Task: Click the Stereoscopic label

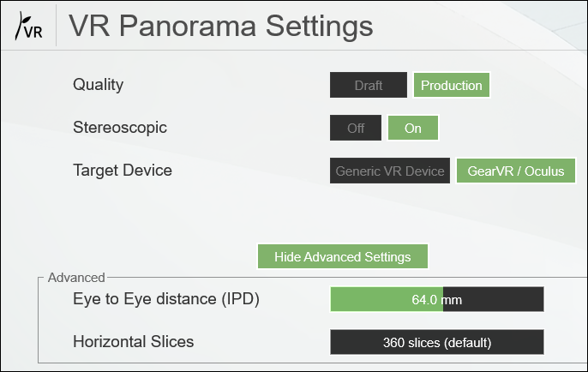Action: [120, 128]
